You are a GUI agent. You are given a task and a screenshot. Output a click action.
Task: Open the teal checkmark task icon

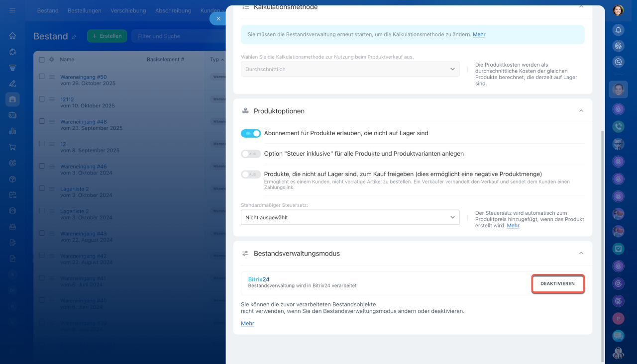[618, 249]
